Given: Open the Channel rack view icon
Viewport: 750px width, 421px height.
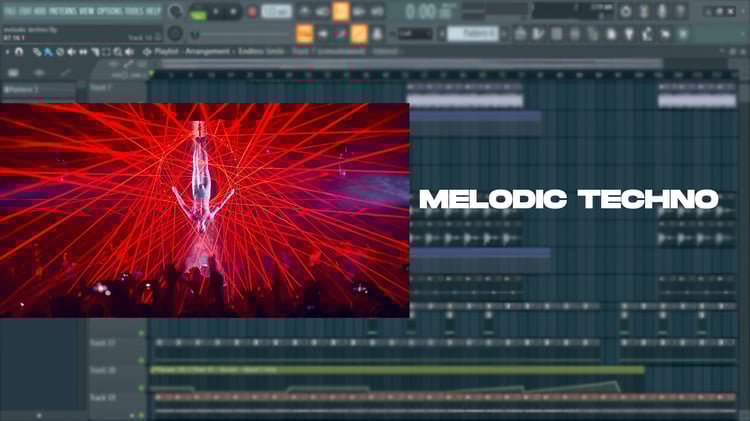Looking at the screenshot, I should 557,34.
